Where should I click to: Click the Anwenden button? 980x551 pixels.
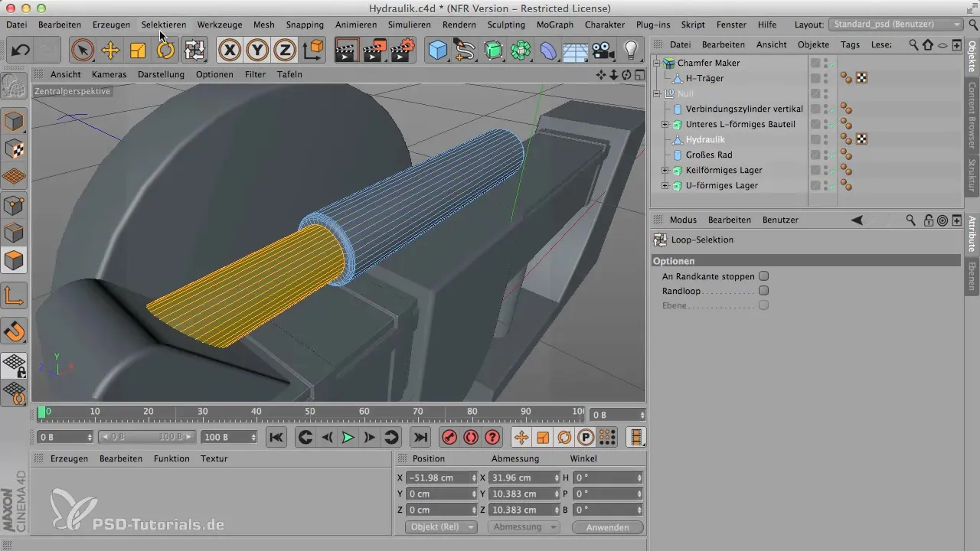coord(608,527)
